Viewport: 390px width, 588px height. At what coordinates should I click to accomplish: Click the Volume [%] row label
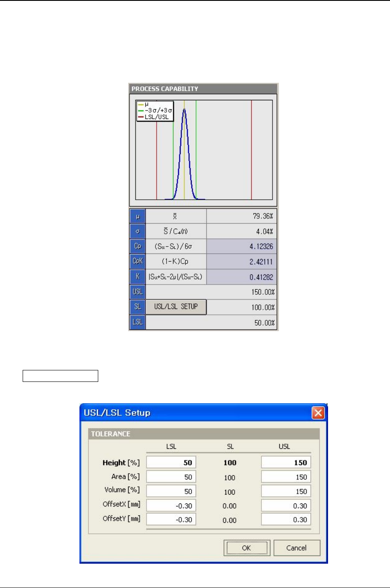(122, 490)
